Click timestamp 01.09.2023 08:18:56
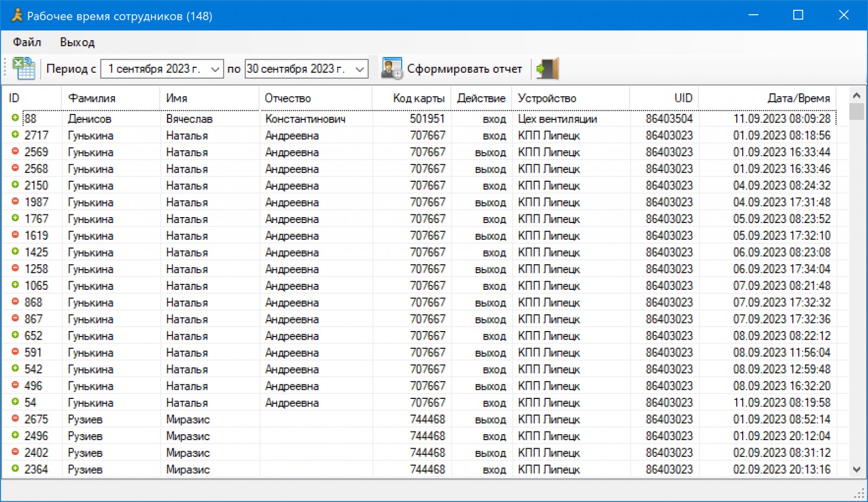 [782, 136]
